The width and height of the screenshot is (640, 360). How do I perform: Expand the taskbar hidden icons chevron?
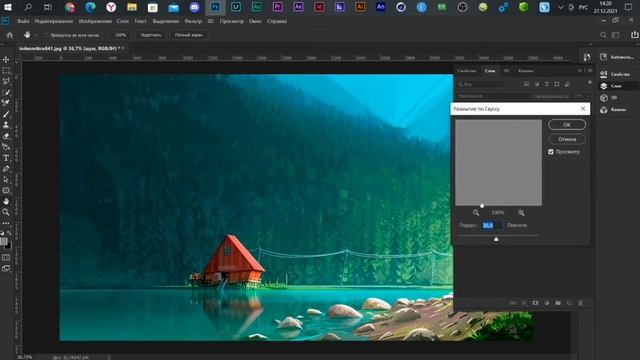(x=560, y=7)
